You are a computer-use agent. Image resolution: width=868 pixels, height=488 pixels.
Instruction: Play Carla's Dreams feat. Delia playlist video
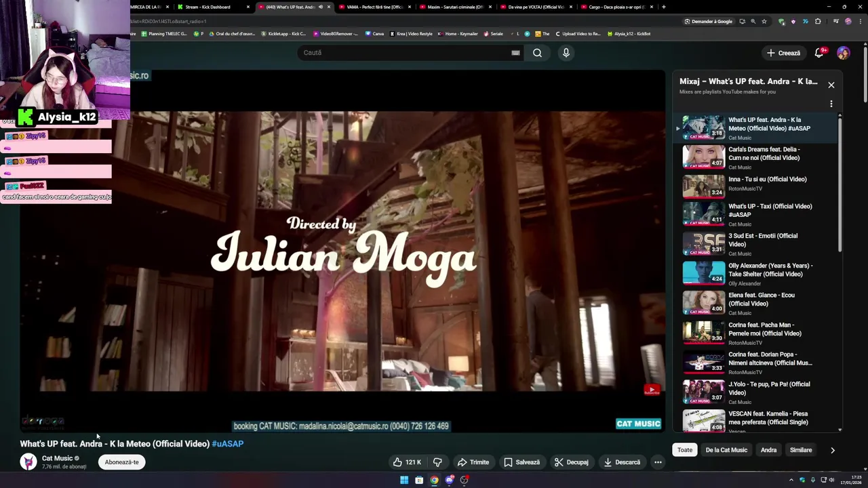[757, 157]
